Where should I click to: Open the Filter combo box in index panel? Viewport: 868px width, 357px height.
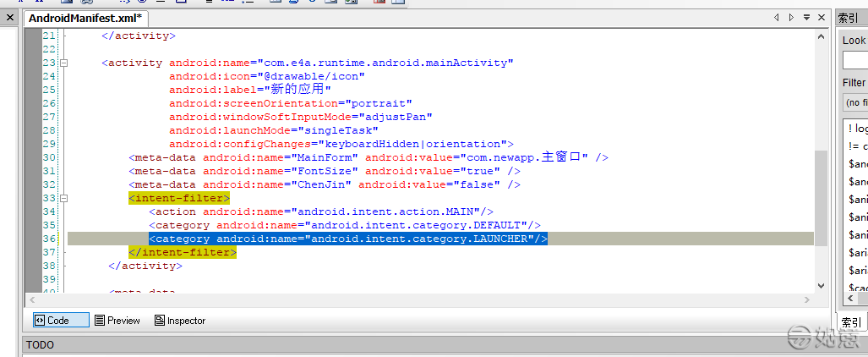[x=855, y=102]
